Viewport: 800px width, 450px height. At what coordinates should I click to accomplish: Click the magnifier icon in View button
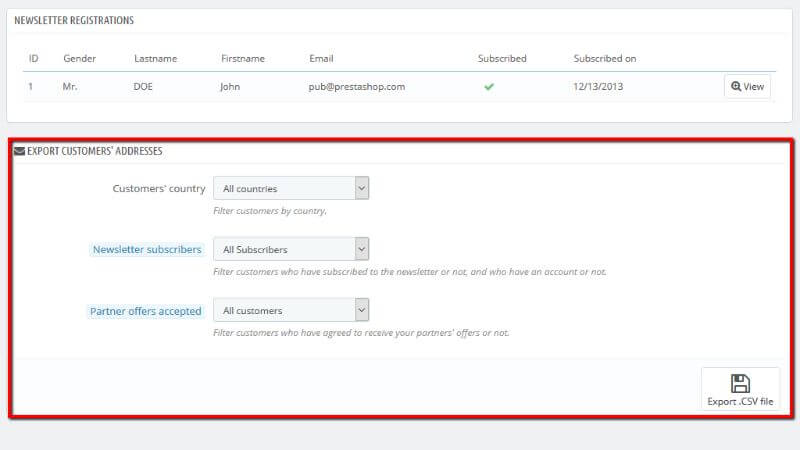point(736,86)
